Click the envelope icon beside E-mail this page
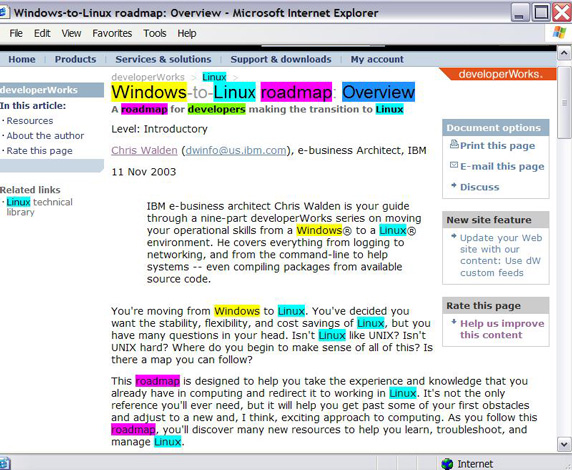This screenshot has width=572, height=470. coord(454,165)
